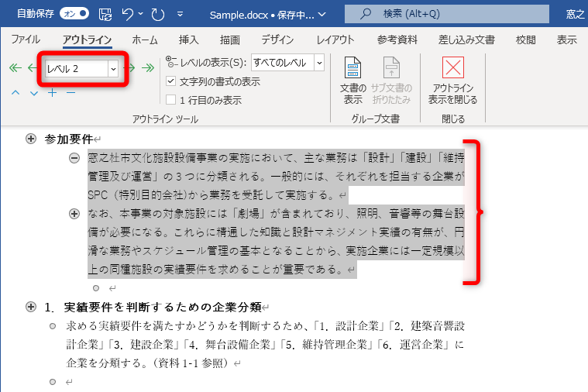Click body bullet beside 求める実績要件 paragraph

coord(53,326)
